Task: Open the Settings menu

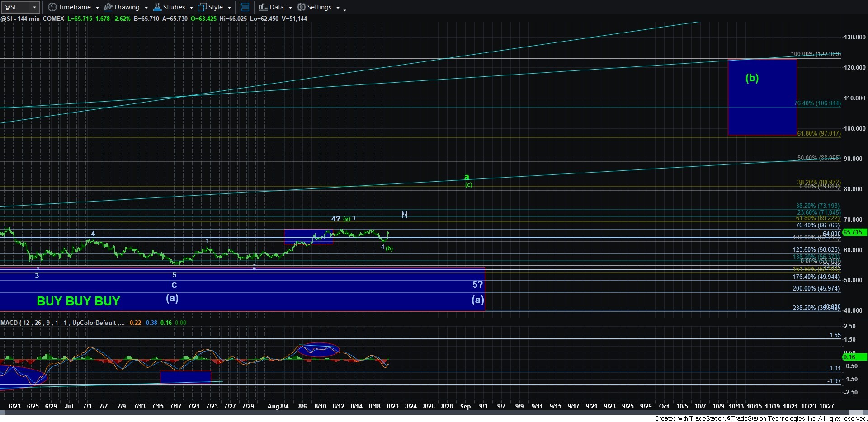Action: (318, 7)
